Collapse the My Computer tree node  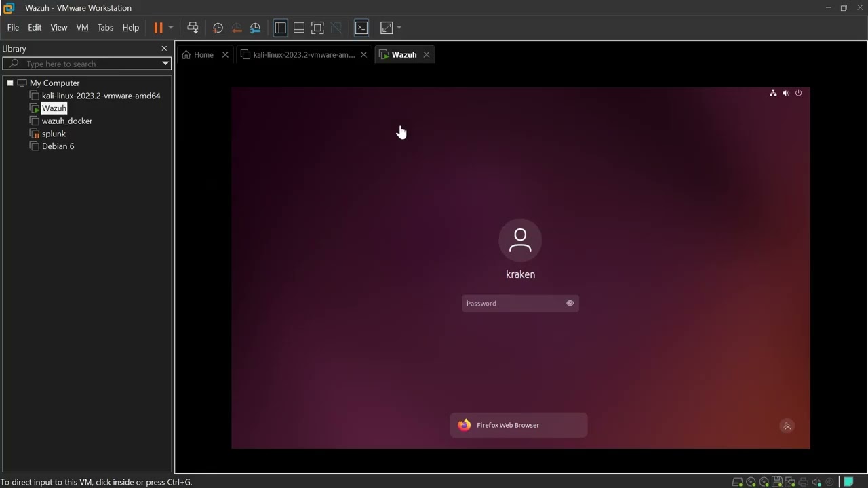coord(10,83)
